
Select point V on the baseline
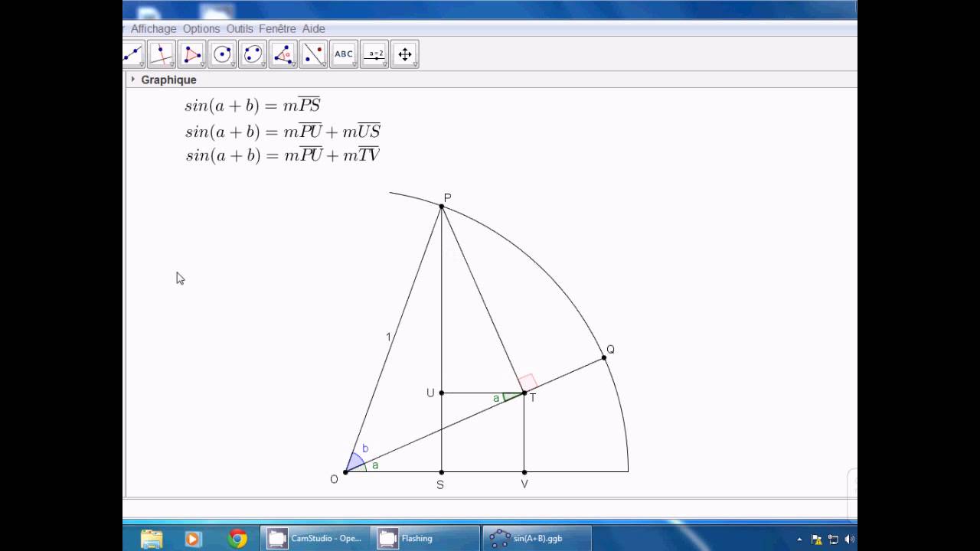tap(524, 472)
